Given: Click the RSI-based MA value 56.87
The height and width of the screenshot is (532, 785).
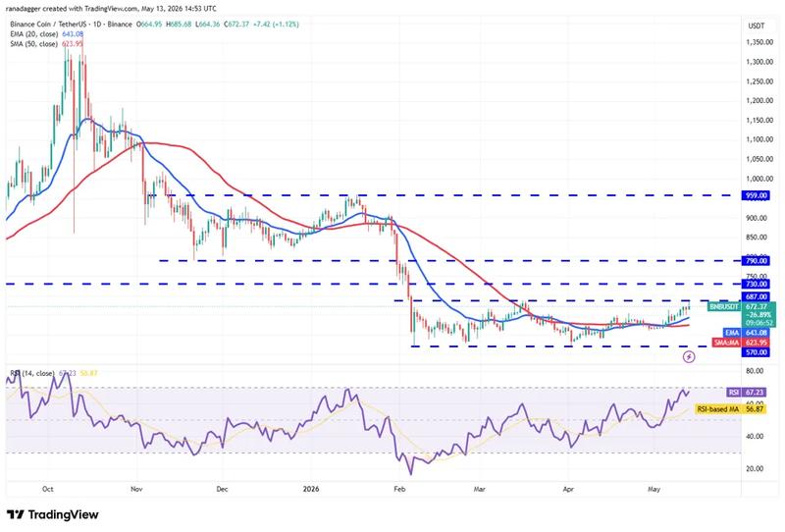Looking at the screenshot, I should 754,409.
